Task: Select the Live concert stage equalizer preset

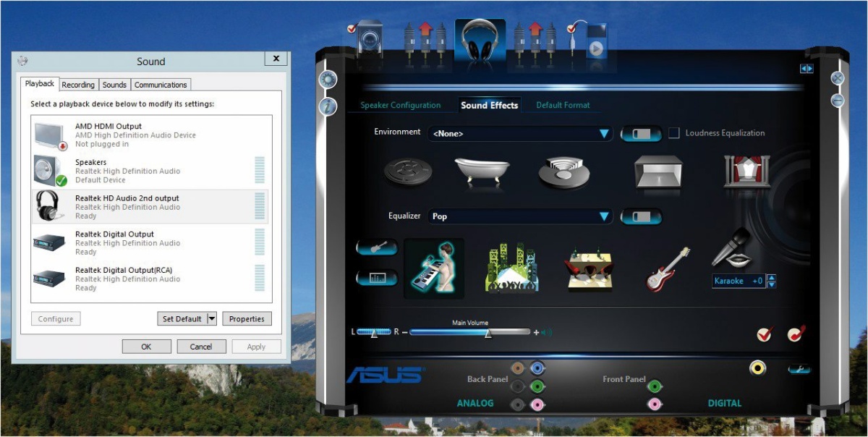Action: (512, 268)
